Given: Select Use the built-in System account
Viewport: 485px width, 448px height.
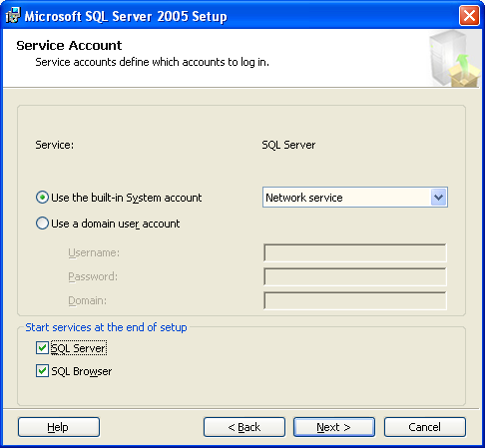Looking at the screenshot, I should point(42,198).
